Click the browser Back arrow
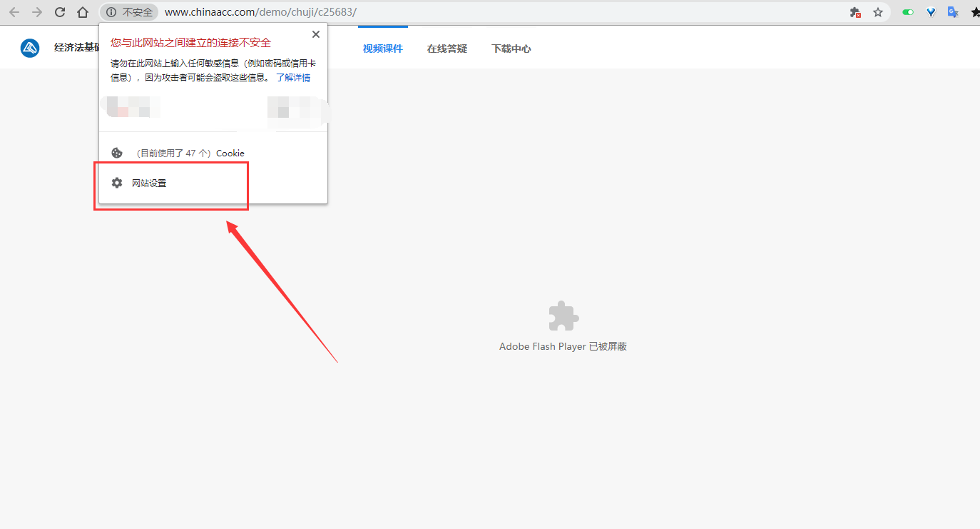The image size is (980, 529). click(14, 12)
